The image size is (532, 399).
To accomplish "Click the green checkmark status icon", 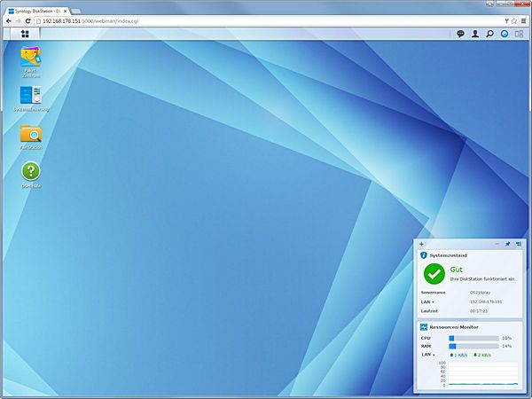I will 434,273.
